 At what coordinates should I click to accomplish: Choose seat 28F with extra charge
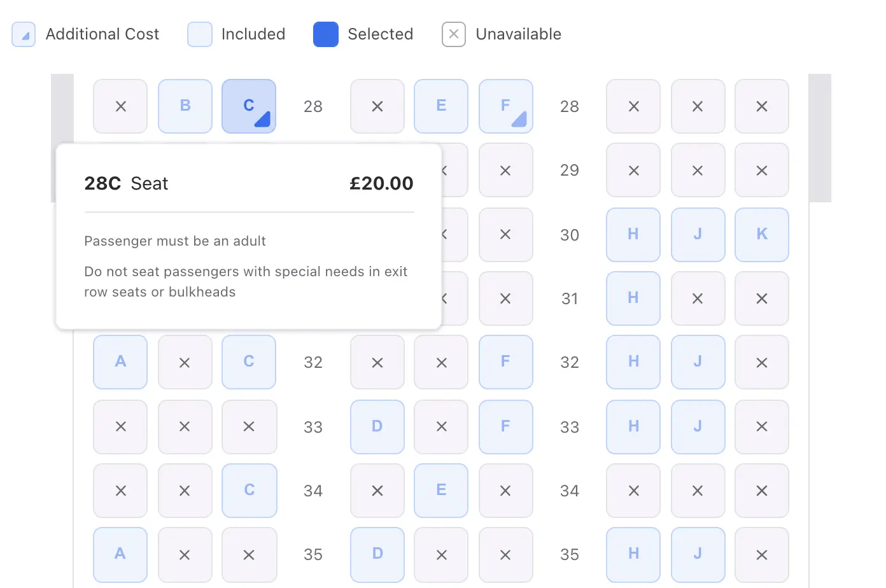pos(505,106)
